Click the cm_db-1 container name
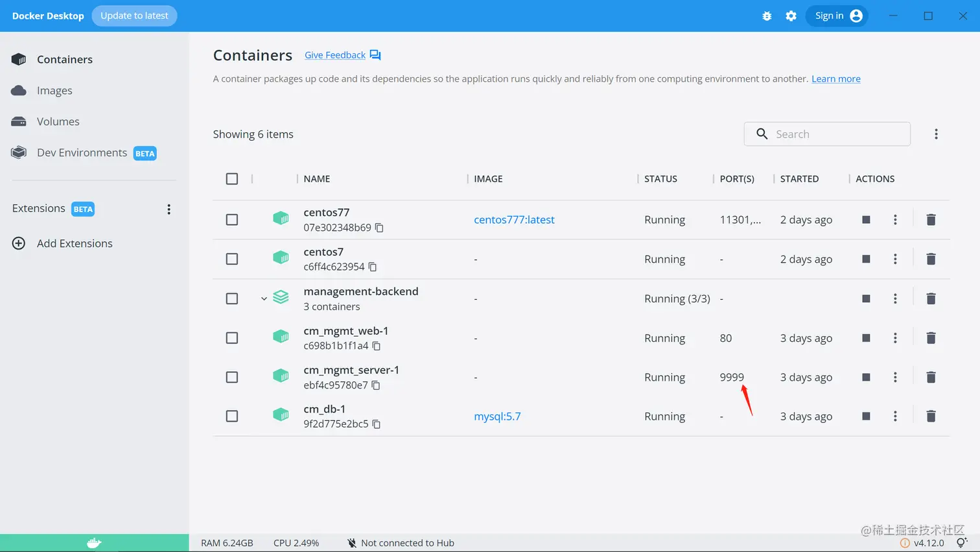This screenshot has height=552, width=980. click(325, 409)
